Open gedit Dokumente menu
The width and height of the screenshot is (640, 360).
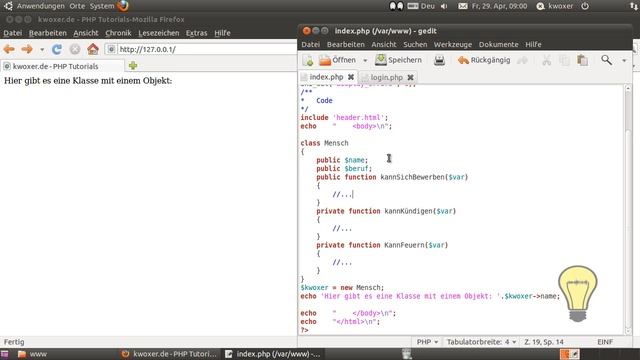(498, 44)
